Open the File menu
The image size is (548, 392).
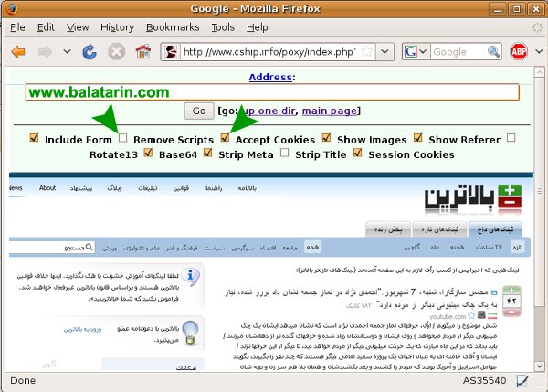point(17,27)
